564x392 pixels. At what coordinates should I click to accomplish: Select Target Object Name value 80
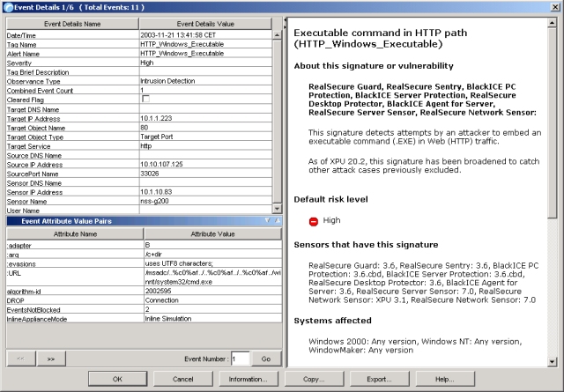click(x=205, y=128)
